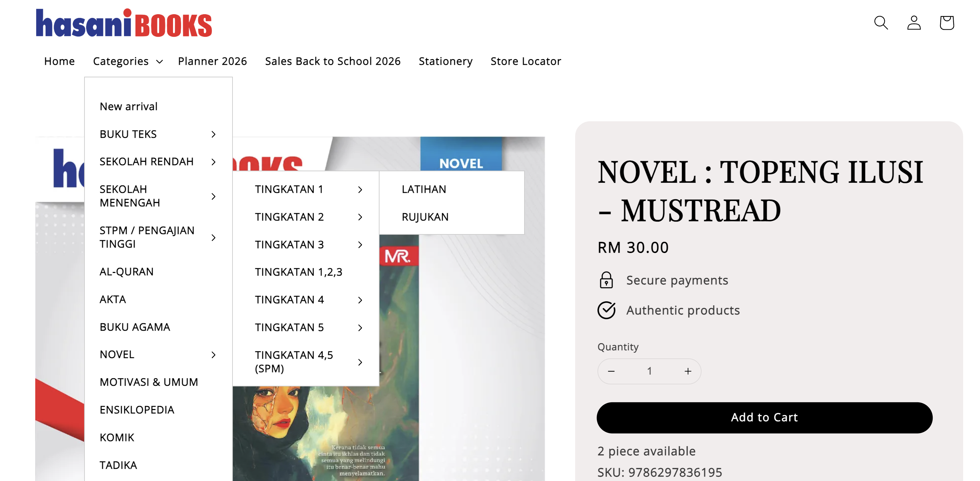Open Planner 2026 link
The height and width of the screenshot is (481, 980).
[212, 61]
